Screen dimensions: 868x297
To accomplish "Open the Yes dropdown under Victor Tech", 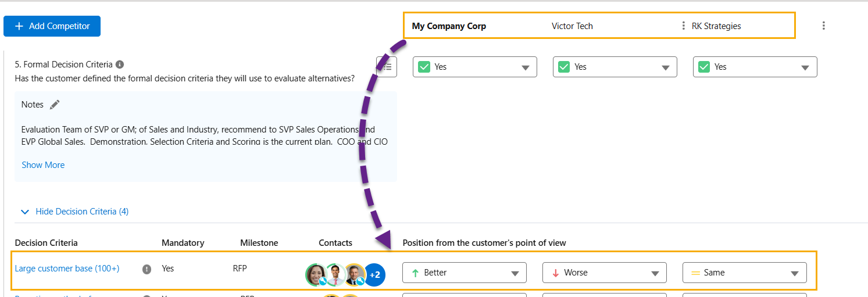I will 615,67.
